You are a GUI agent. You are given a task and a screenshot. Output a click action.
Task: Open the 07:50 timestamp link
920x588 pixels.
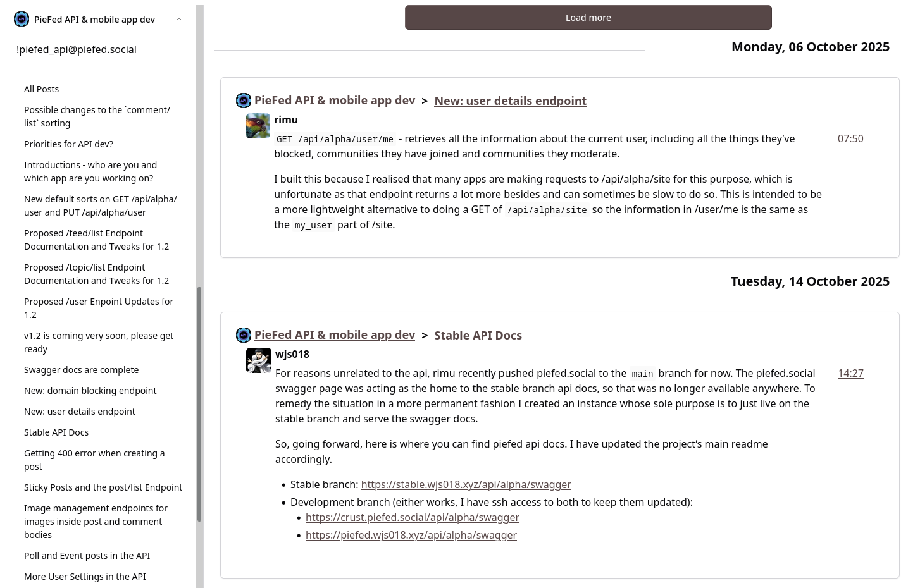coord(850,139)
